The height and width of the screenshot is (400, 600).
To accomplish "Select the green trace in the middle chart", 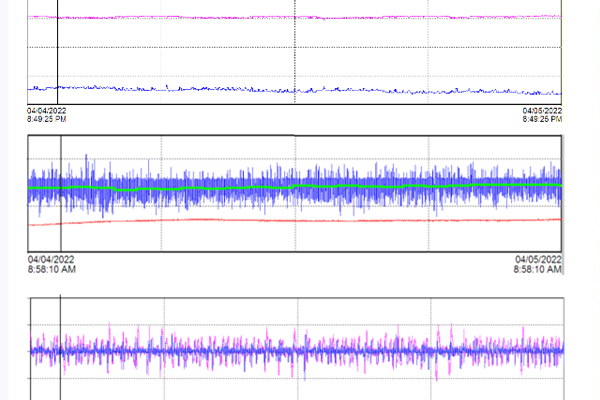I will click(295, 187).
